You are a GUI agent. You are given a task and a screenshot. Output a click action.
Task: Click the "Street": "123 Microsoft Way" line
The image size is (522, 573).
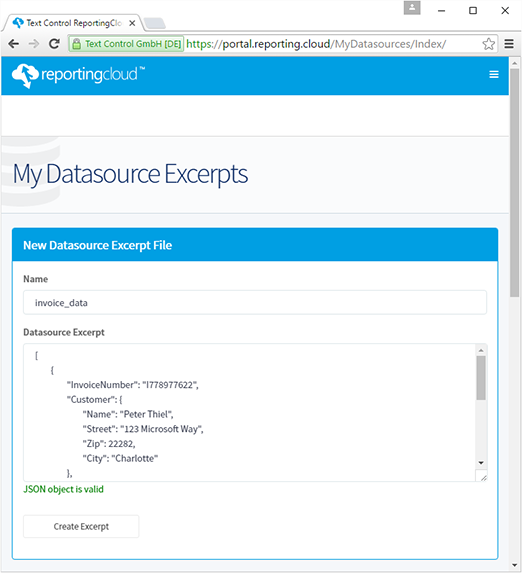[143, 429]
